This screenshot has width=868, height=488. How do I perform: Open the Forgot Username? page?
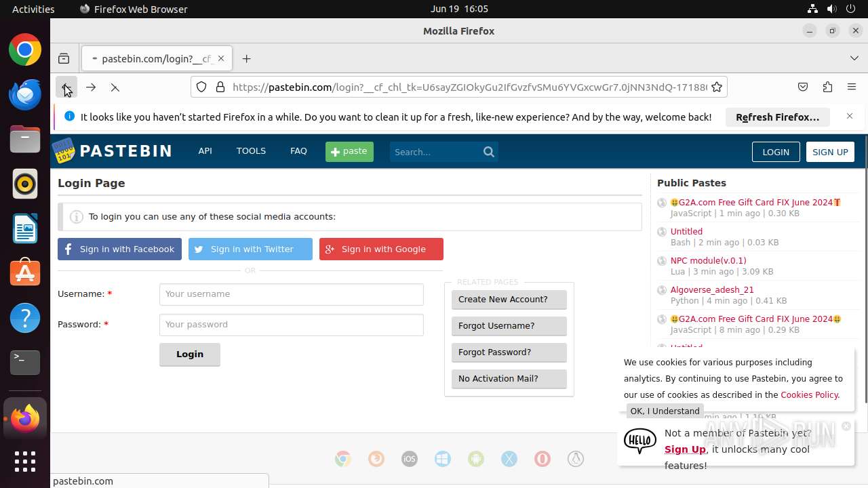[509, 325]
